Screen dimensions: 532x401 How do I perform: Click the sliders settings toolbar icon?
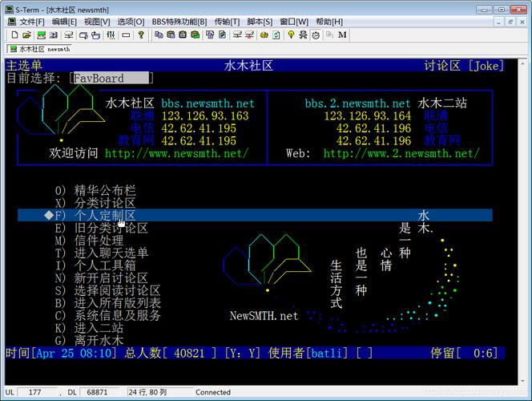[111, 34]
